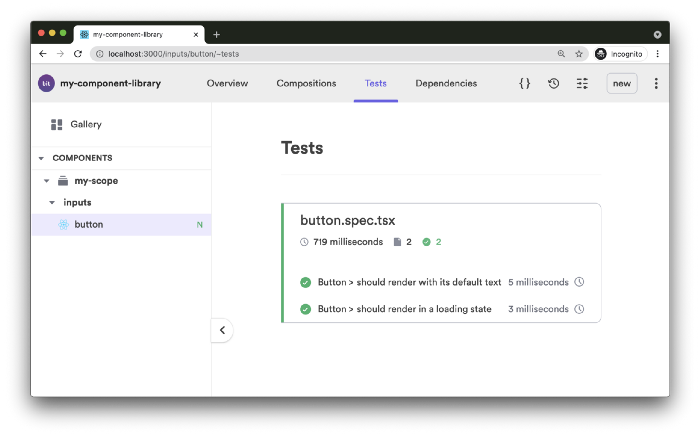The height and width of the screenshot is (437, 700).
Task: Open a new browser tab with plus
Action: coord(217,34)
